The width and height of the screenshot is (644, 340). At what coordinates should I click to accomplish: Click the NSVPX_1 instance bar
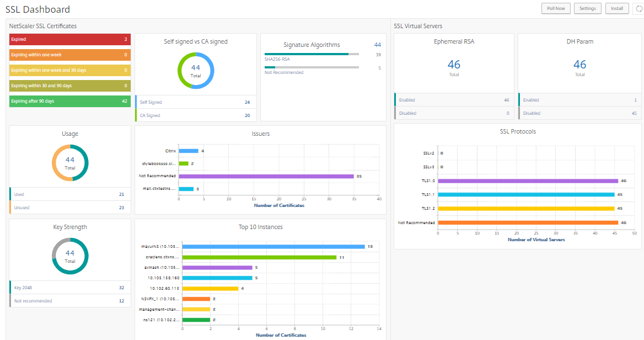[196, 299]
